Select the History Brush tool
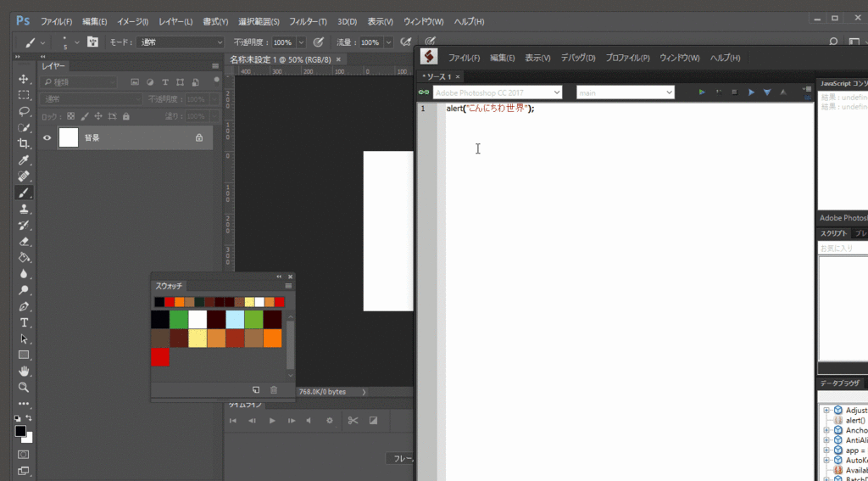This screenshot has height=481, width=868. 24,226
